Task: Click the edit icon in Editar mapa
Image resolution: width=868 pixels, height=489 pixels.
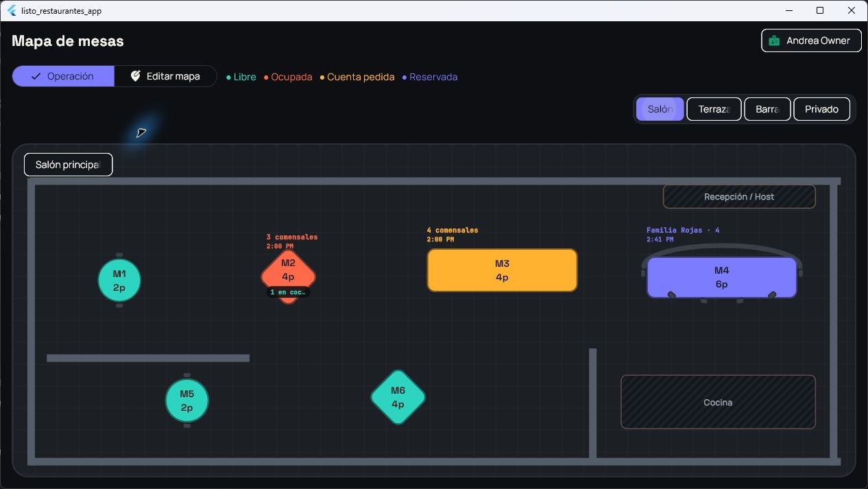Action: 136,76
